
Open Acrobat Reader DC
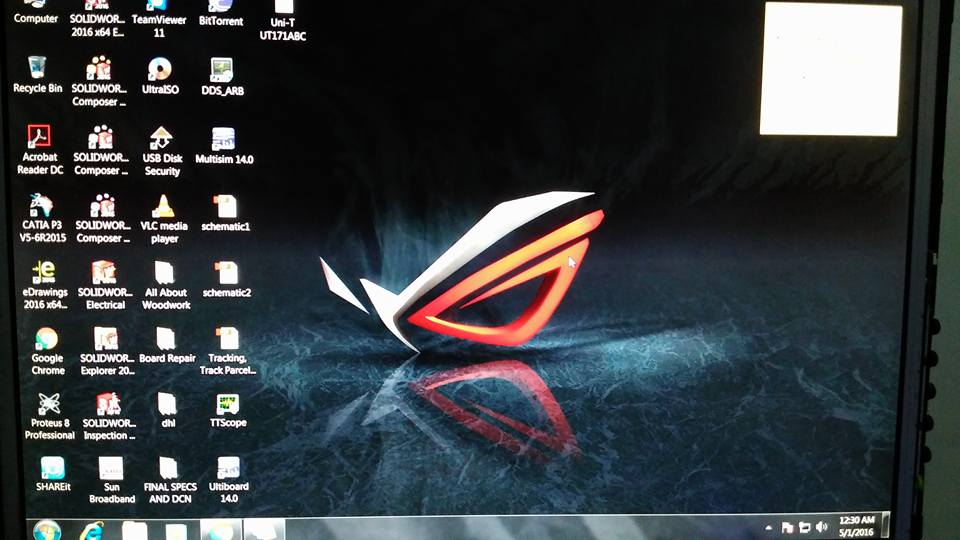tap(40, 150)
